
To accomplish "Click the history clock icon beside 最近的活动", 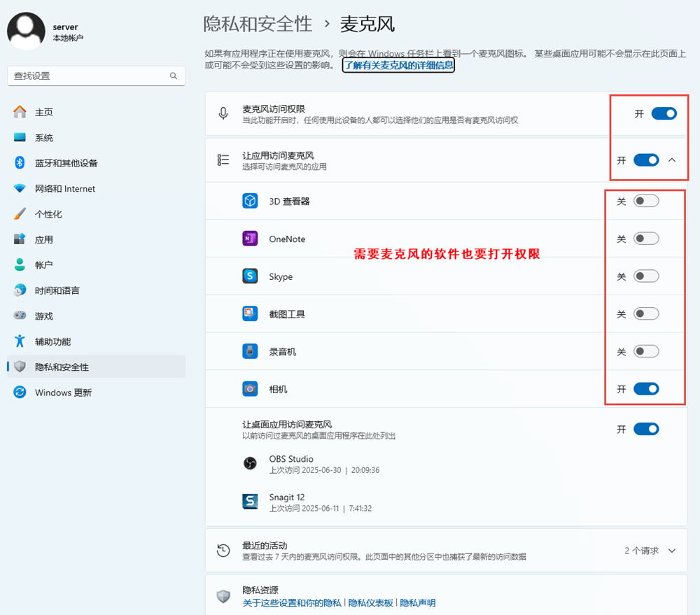I will coord(223,551).
